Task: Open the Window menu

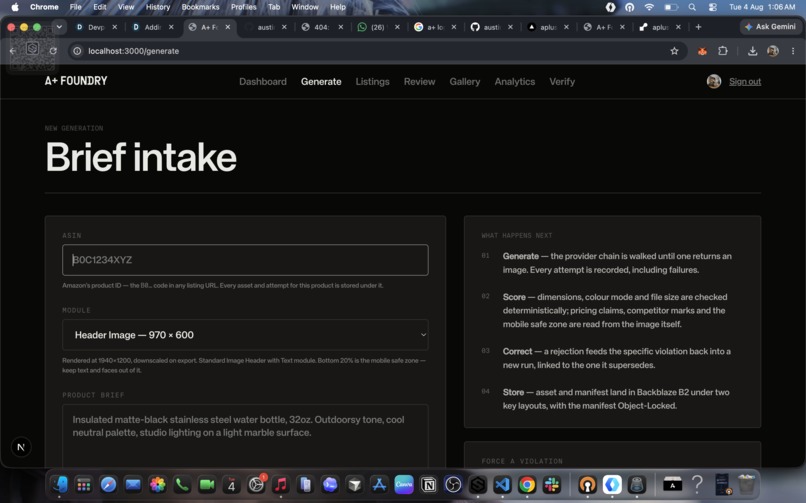Action: tap(305, 7)
